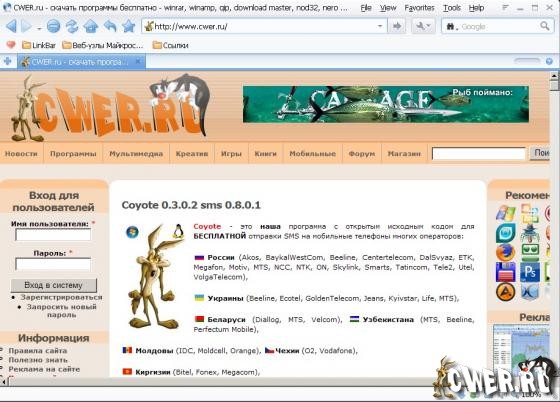Open the Креатив navigation item
The image size is (560, 402).
coord(192,154)
